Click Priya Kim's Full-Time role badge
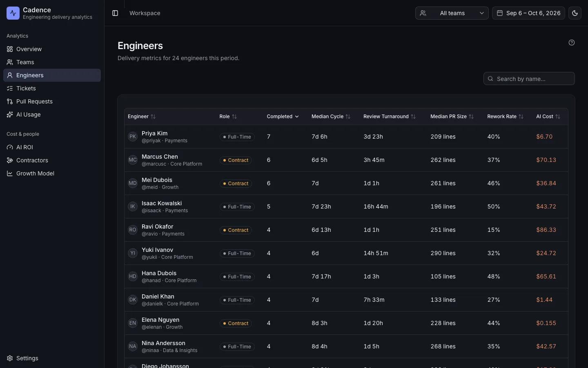588x368 pixels. click(x=237, y=137)
